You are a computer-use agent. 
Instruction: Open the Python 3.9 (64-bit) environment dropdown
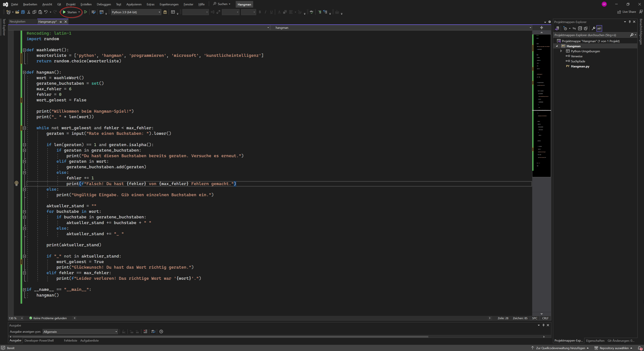pyautogui.click(x=159, y=12)
